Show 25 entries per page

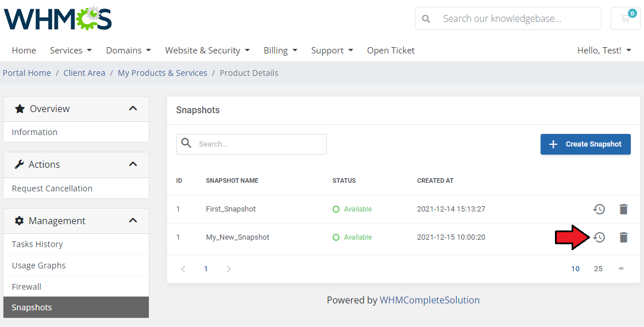[x=598, y=268]
